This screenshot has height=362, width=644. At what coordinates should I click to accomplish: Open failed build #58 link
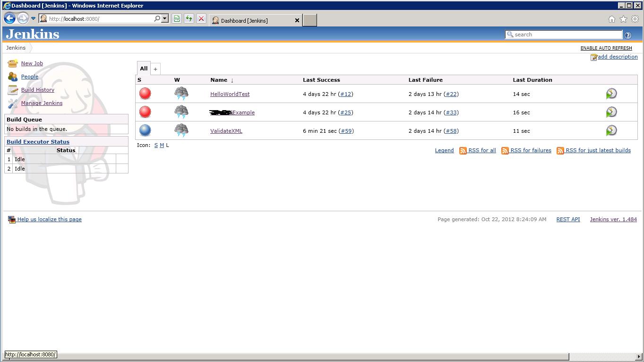[x=451, y=131]
